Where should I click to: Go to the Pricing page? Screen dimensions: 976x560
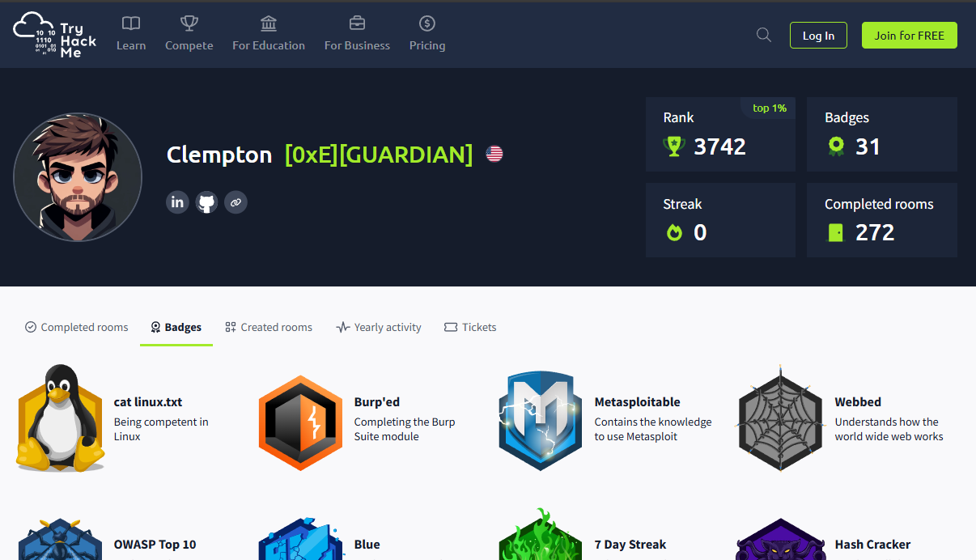427,34
